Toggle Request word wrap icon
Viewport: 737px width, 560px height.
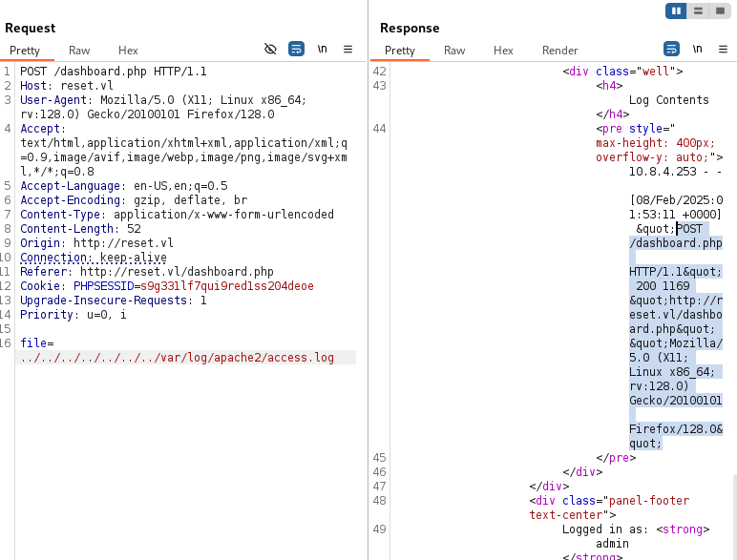[296, 49]
